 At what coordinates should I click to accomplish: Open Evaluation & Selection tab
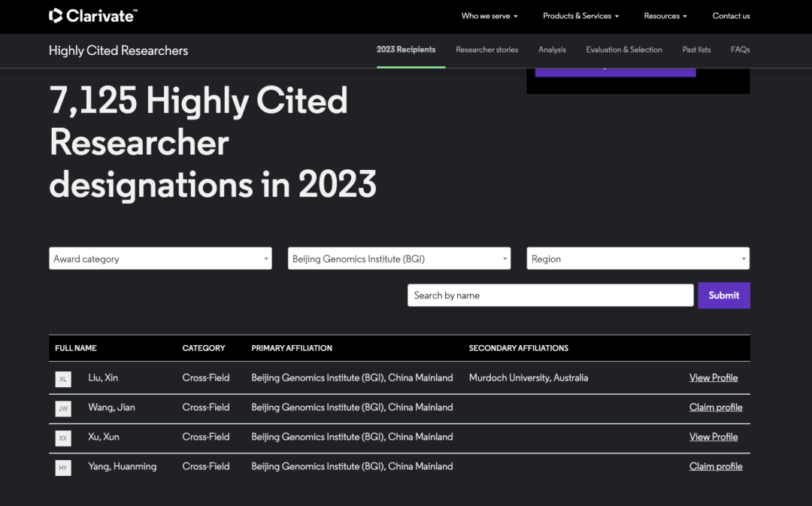624,50
